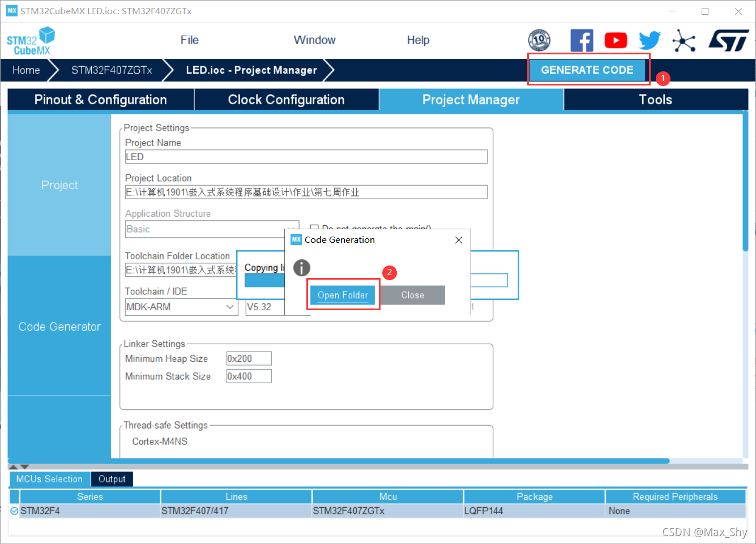
Task: Click the ST logo icon
Action: tap(728, 40)
